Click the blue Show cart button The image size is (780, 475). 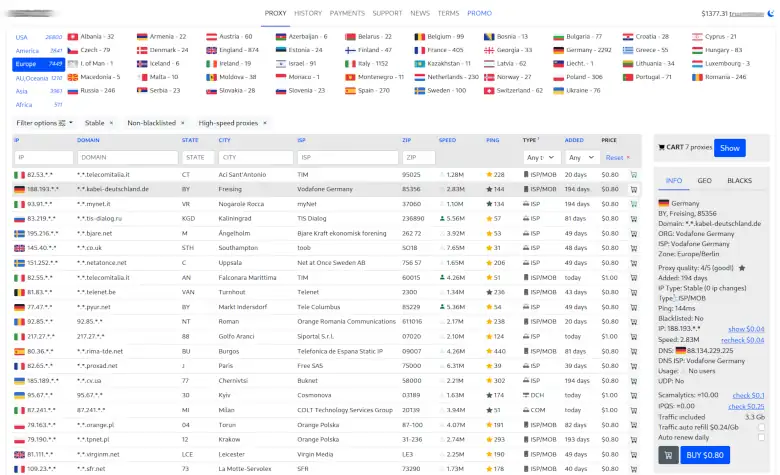[730, 148]
